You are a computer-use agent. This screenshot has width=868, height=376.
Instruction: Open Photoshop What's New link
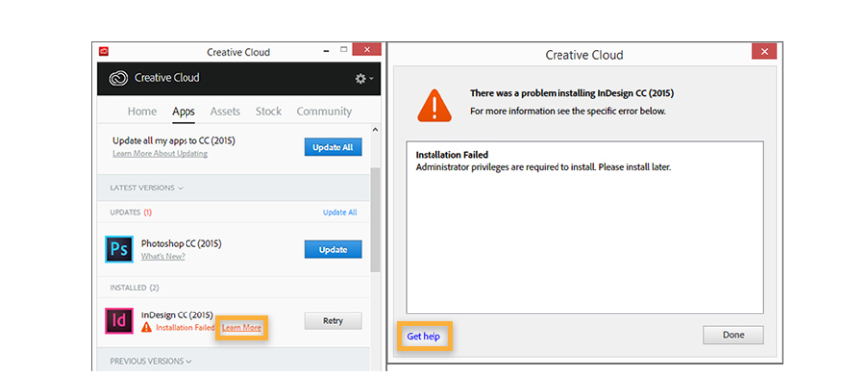click(163, 256)
